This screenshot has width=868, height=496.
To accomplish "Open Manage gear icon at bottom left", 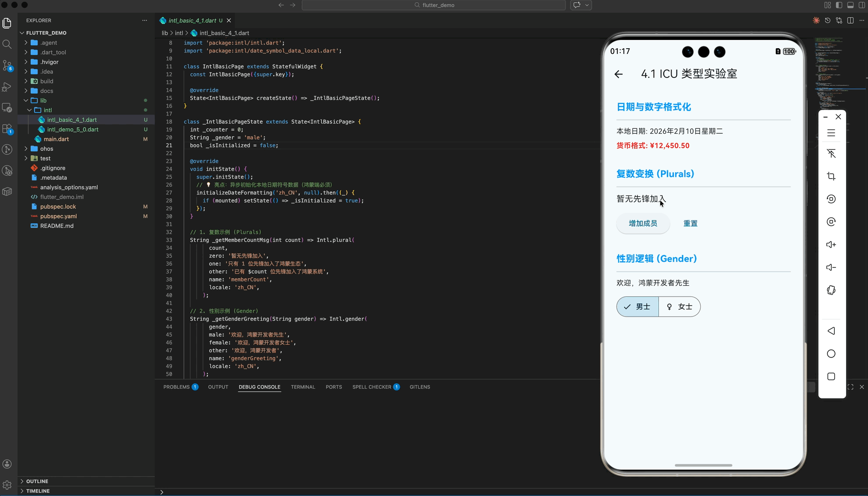I will [x=7, y=485].
